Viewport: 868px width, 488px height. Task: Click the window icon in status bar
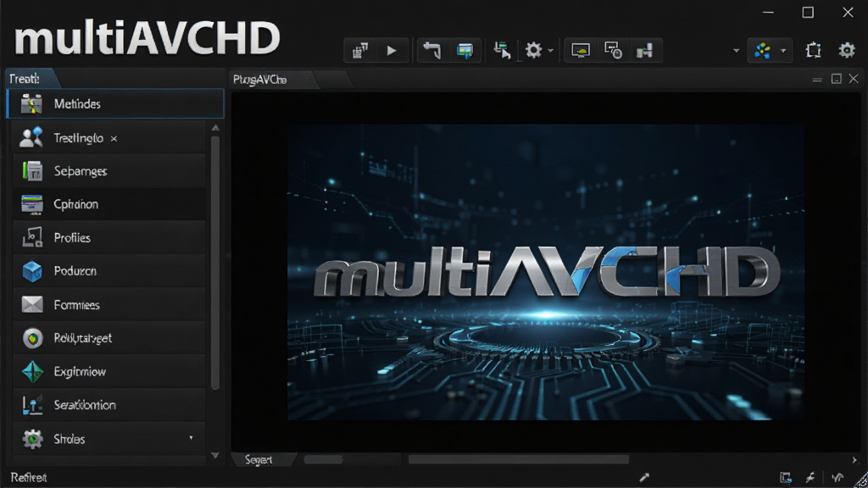coord(786,478)
